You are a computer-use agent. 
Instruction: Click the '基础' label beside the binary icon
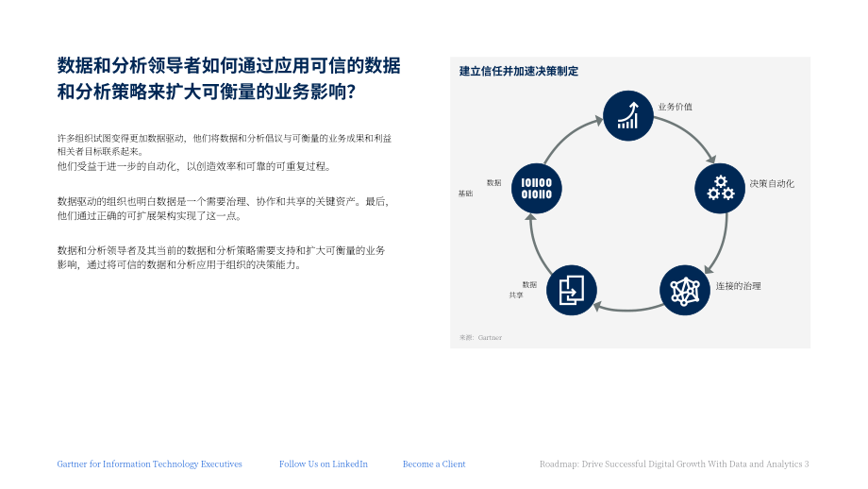pos(465,194)
